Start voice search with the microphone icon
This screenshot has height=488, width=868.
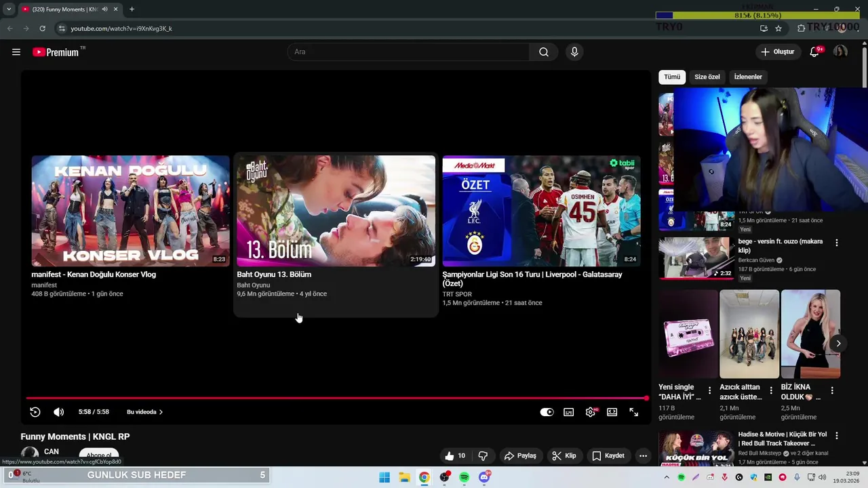tap(574, 52)
